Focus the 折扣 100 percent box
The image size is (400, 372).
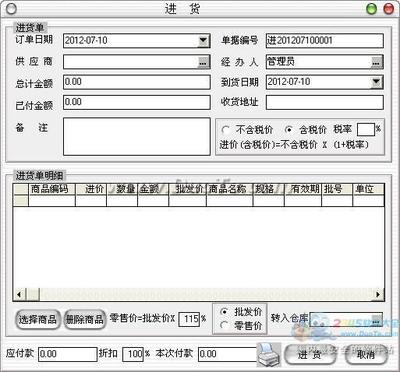(x=133, y=354)
